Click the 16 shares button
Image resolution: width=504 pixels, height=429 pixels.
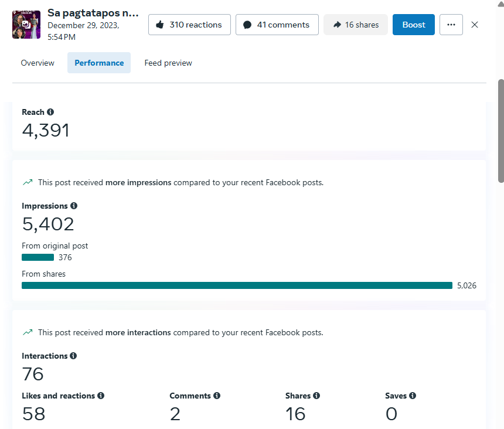pyautogui.click(x=356, y=25)
